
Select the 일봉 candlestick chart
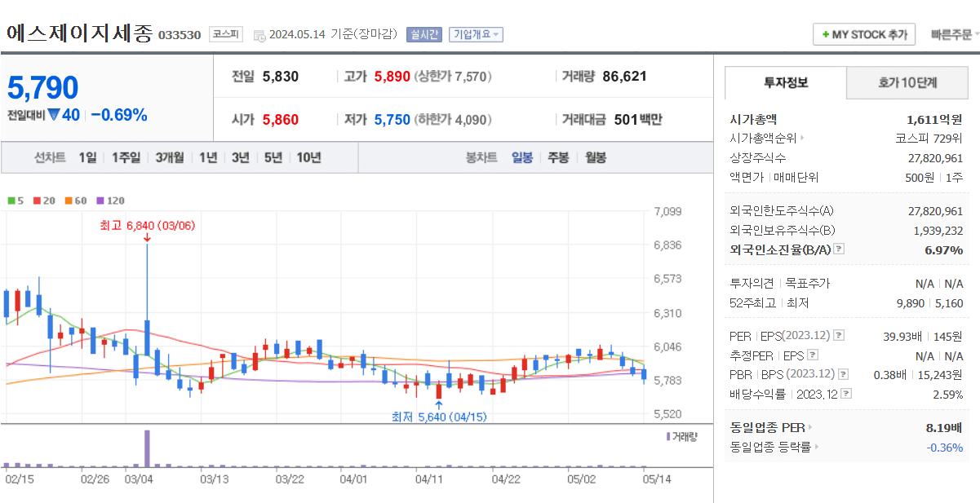522,158
